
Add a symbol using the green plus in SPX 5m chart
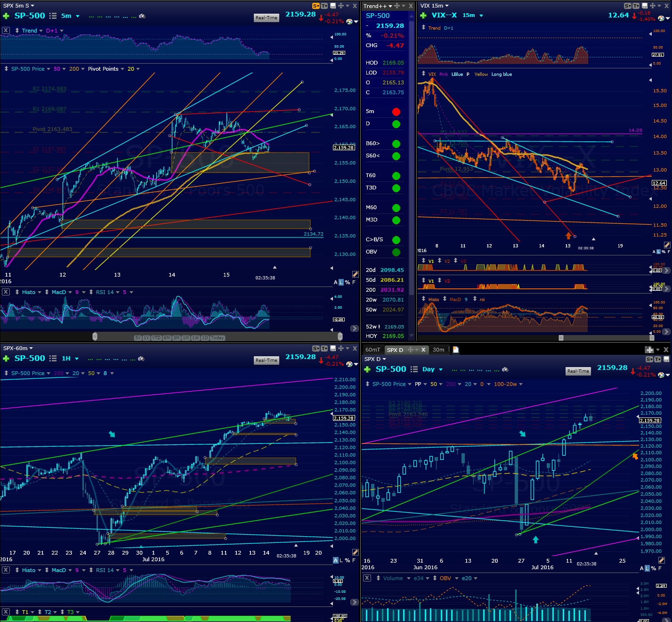coord(6,16)
